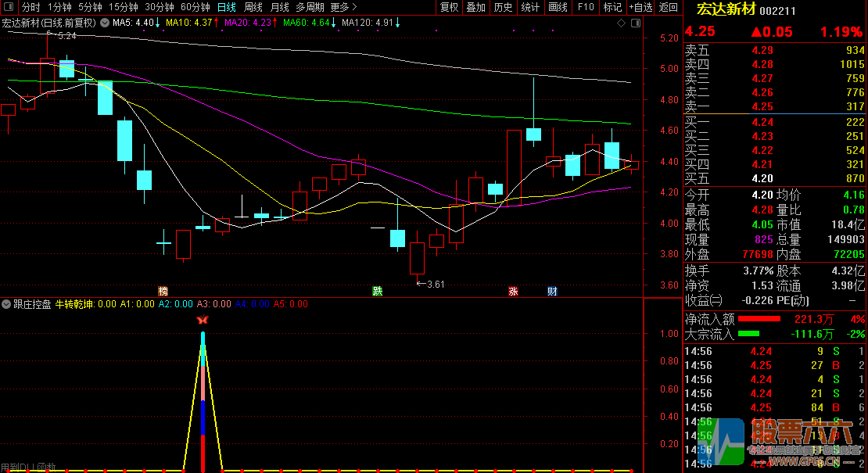Image resolution: width=868 pixels, height=473 pixels.
Task: Click the green 跌 event marker
Action: click(378, 291)
